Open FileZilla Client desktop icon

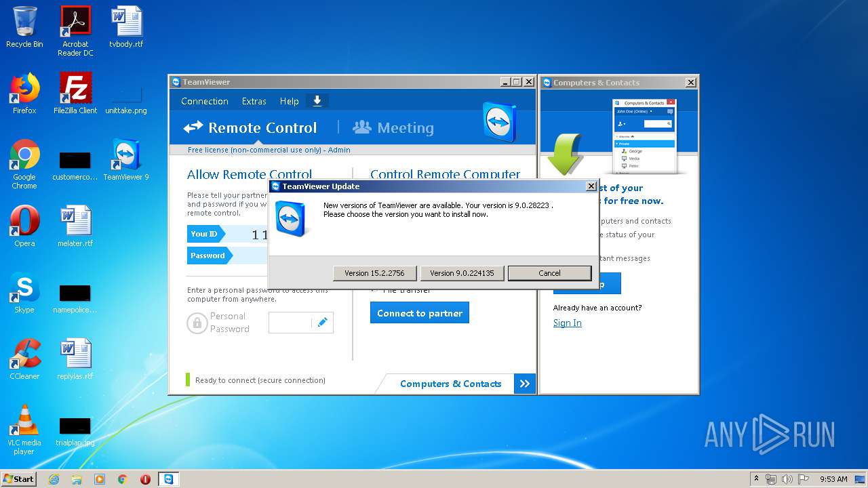click(75, 94)
